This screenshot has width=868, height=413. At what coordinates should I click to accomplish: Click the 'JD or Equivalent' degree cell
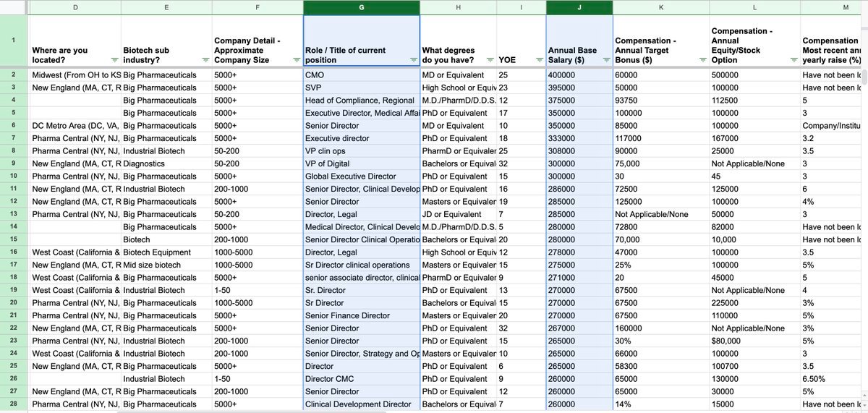point(458,214)
